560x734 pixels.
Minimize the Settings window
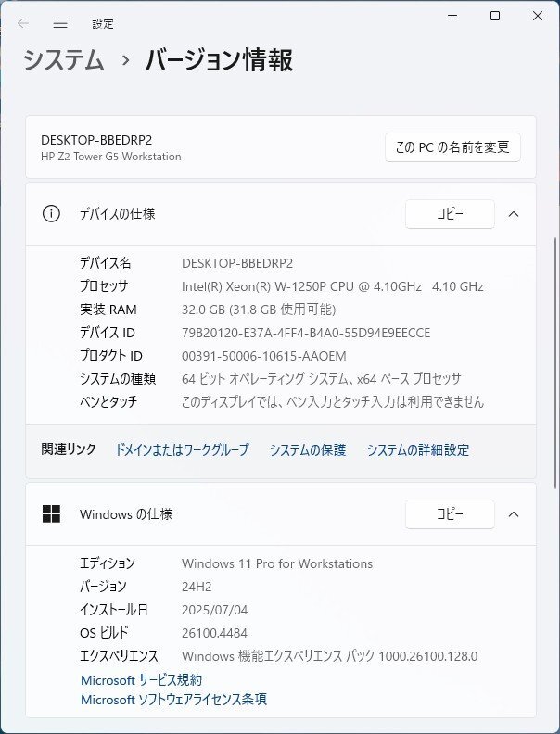[x=452, y=16]
